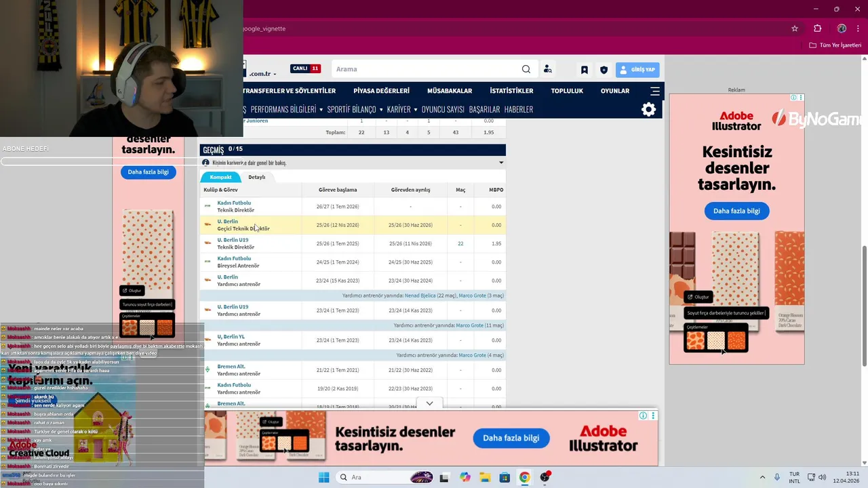Image resolution: width=868 pixels, height=488 pixels.
Task: Open Chrome extensions puzzle icon
Action: tap(817, 28)
